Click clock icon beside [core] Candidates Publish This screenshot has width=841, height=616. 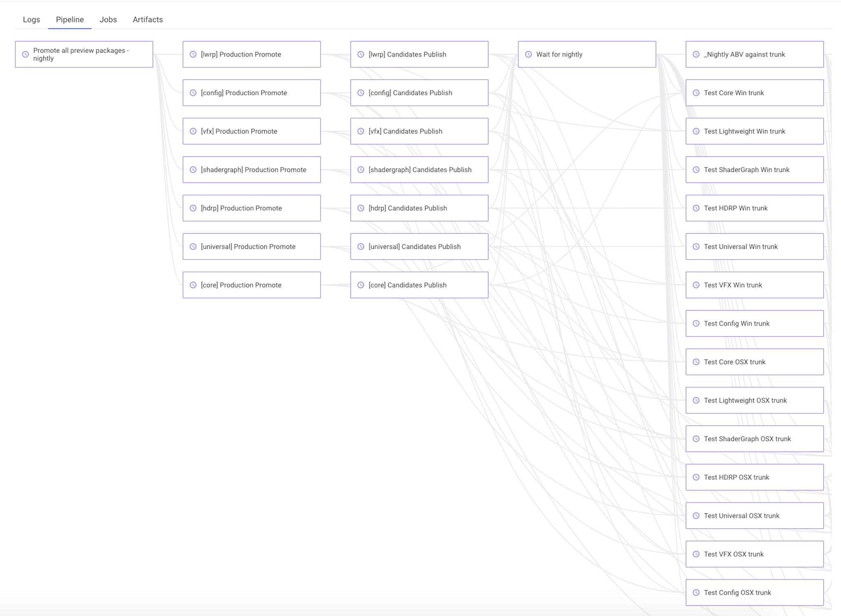click(x=361, y=285)
